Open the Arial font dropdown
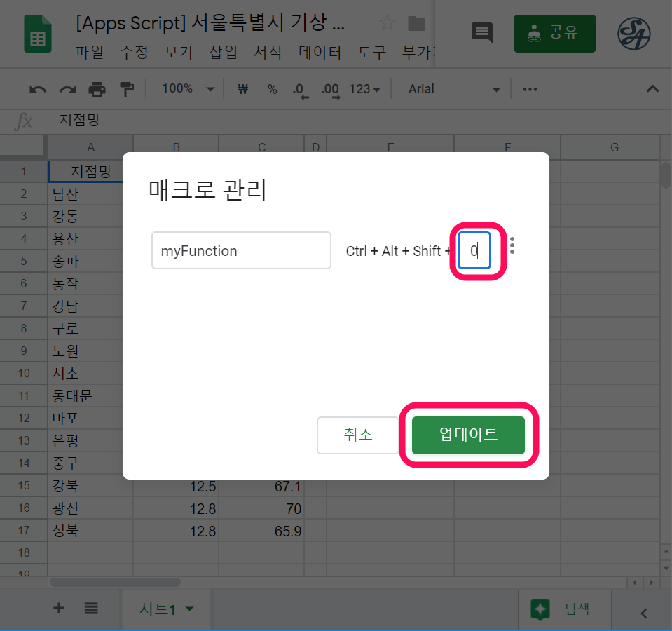 (455, 89)
